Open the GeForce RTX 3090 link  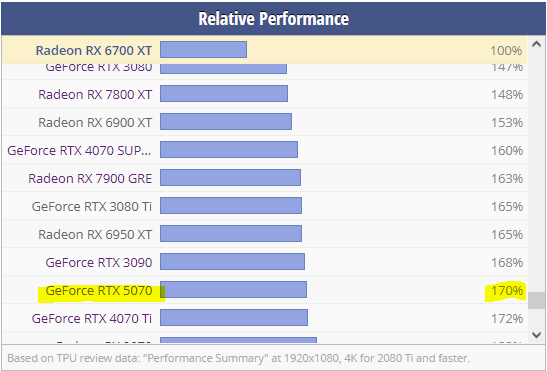tap(99, 262)
